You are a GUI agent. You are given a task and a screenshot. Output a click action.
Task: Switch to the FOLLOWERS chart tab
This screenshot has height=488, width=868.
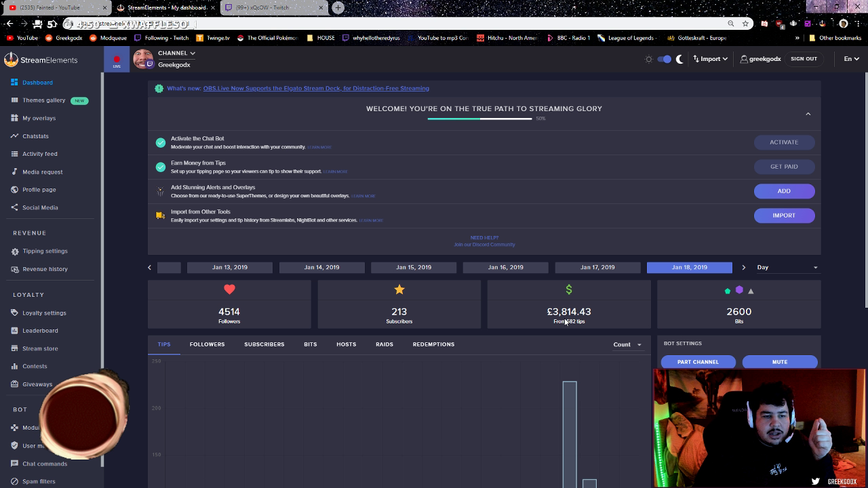click(207, 344)
